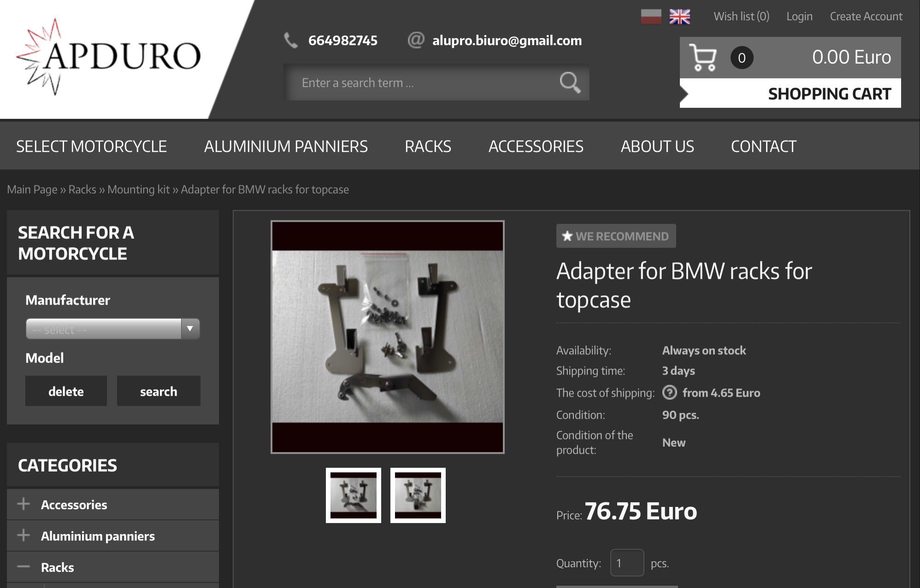Image resolution: width=920 pixels, height=588 pixels.
Task: Open Aluminium panniers category in sidebar
Action: point(98,536)
